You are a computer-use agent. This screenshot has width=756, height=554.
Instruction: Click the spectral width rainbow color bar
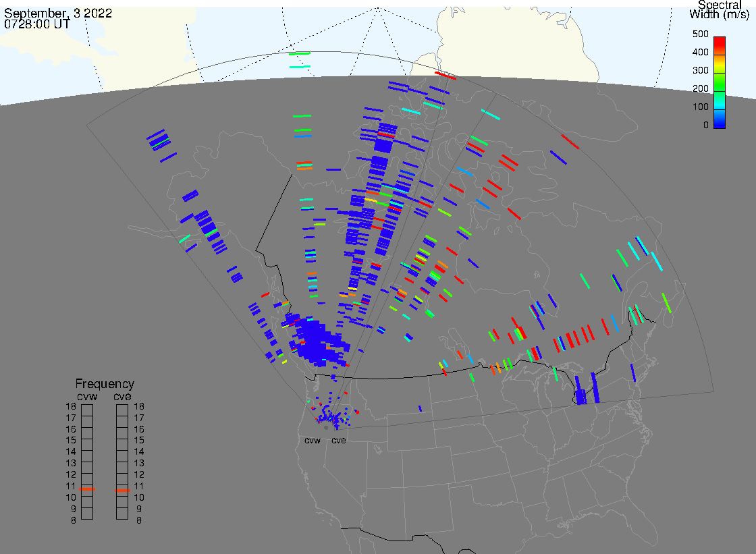click(x=720, y=82)
